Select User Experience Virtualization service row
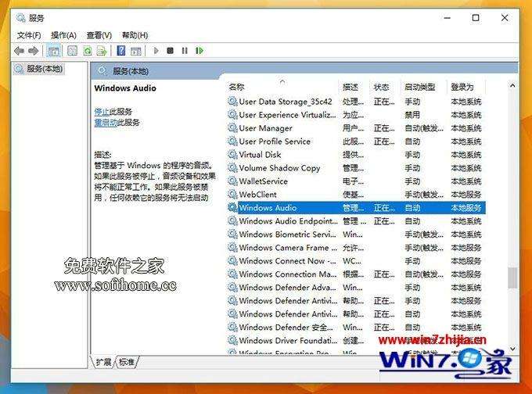Image resolution: width=532 pixels, height=394 pixels. pos(356,115)
